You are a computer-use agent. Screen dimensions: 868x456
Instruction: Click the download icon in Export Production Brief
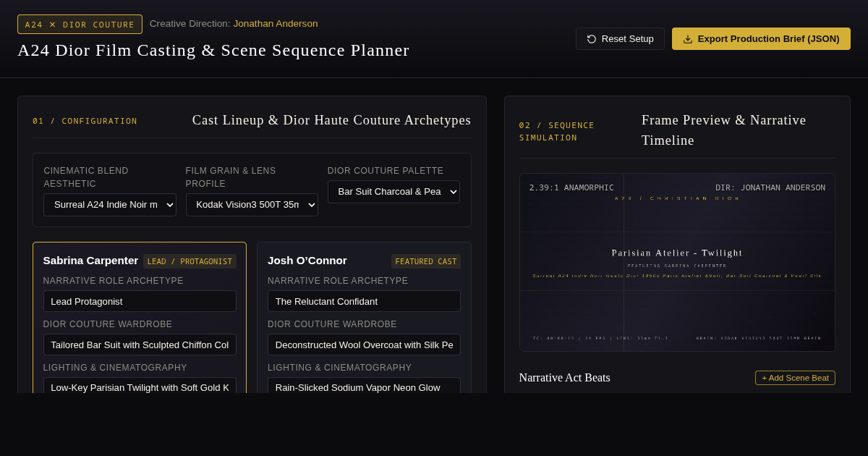tap(688, 39)
